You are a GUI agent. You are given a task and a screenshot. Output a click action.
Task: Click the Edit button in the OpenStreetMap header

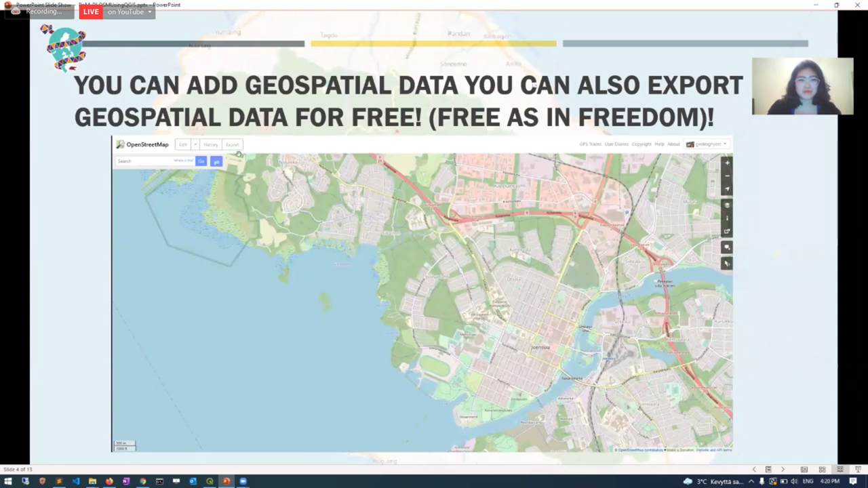point(183,144)
